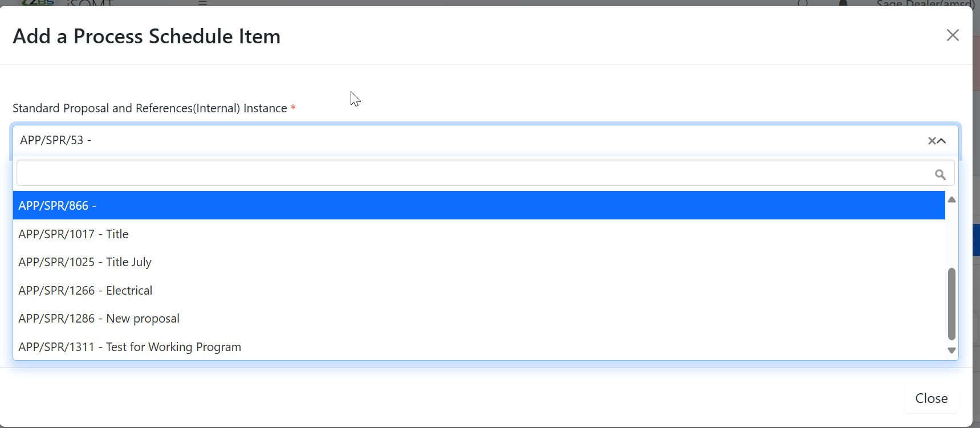Select APP/SPR/1266 - Electrical option
980x428 pixels.
click(86, 291)
